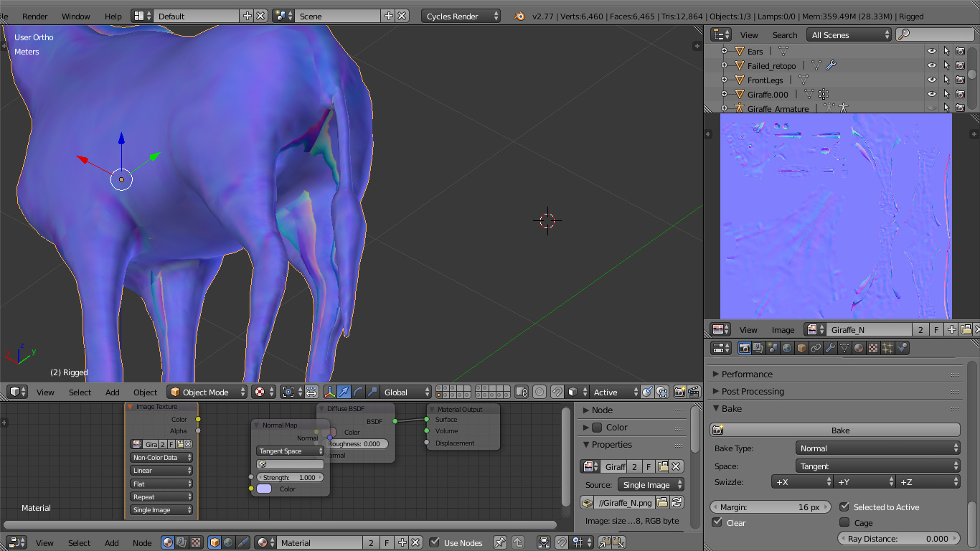Select the scale manipulator icon
The image size is (980, 551).
pyautogui.click(x=372, y=392)
